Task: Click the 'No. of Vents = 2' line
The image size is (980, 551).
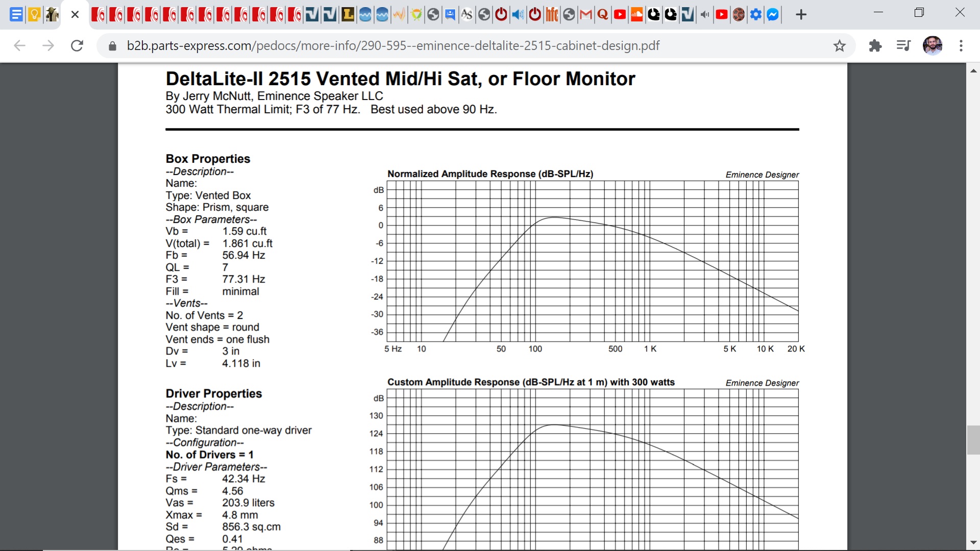Action: click(204, 315)
